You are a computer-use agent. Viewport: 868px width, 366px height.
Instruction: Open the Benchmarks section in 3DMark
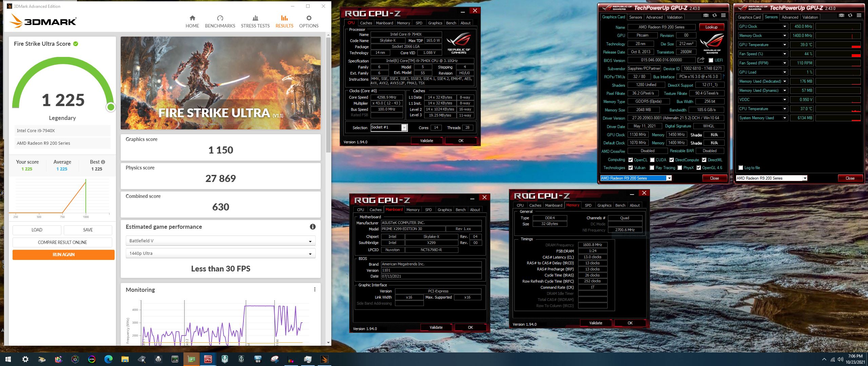[220, 22]
